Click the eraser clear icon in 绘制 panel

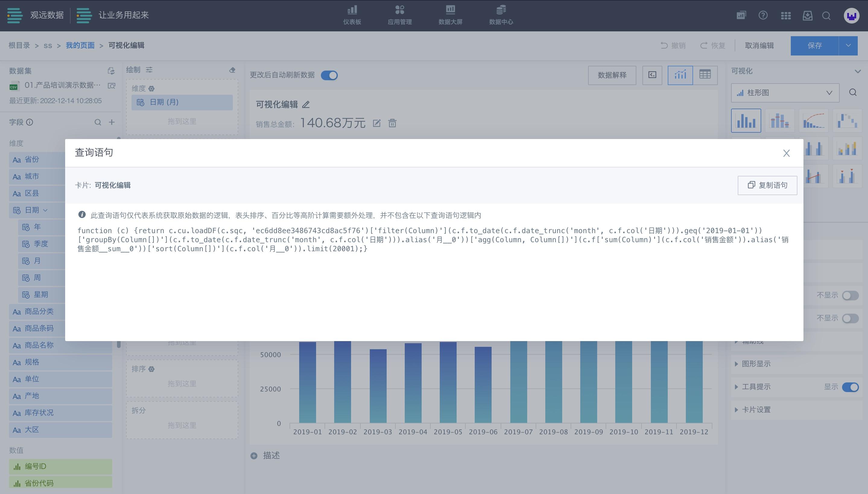[232, 70]
